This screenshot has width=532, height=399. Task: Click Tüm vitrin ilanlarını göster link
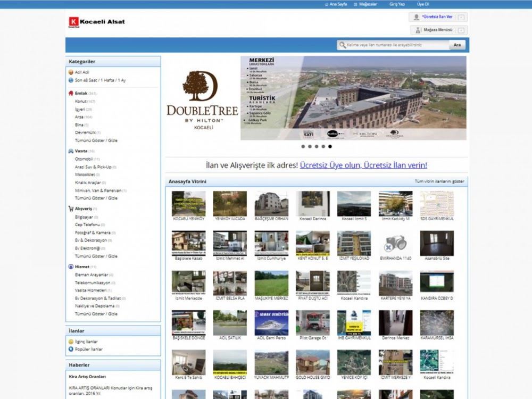click(439, 181)
